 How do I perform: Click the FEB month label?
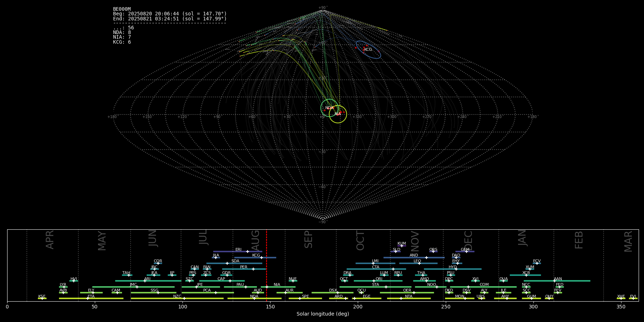pyautogui.click(x=579, y=240)
